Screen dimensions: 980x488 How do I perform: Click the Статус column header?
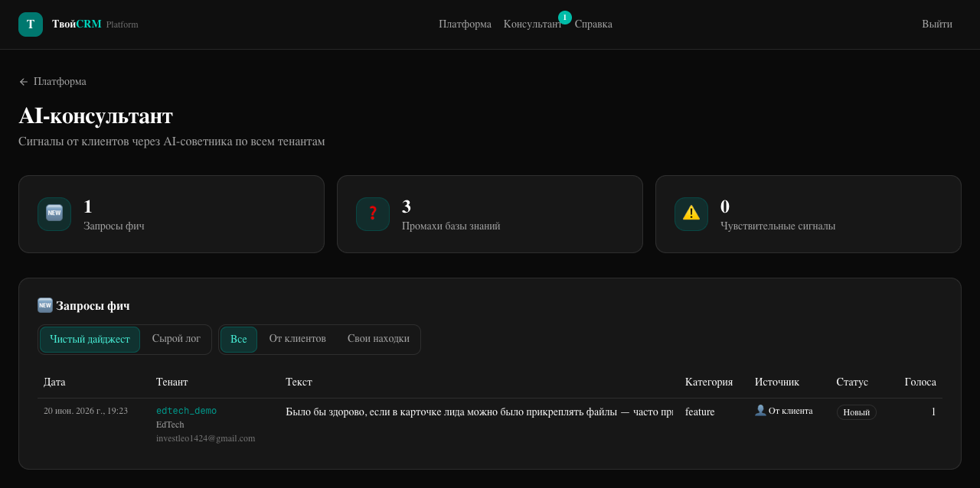pyautogui.click(x=852, y=382)
